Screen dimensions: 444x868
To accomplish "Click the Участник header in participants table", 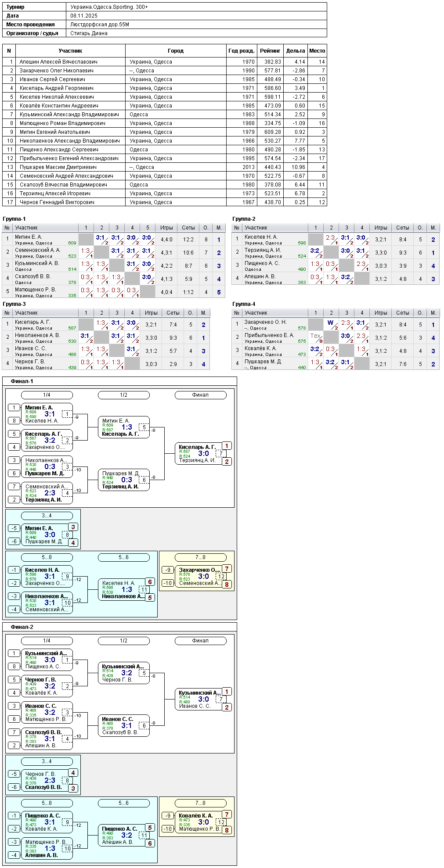I will tap(71, 51).
